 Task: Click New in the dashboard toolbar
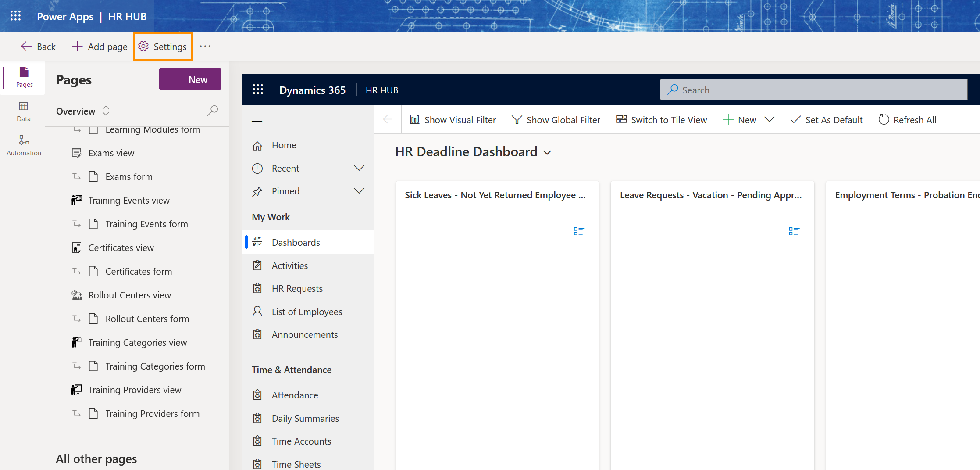pyautogui.click(x=740, y=120)
